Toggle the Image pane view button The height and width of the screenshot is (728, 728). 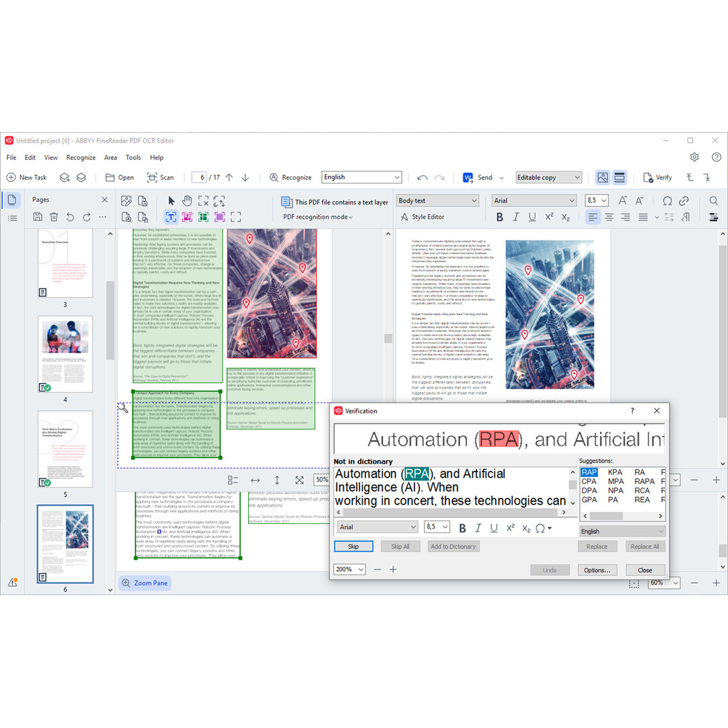pyautogui.click(x=602, y=178)
